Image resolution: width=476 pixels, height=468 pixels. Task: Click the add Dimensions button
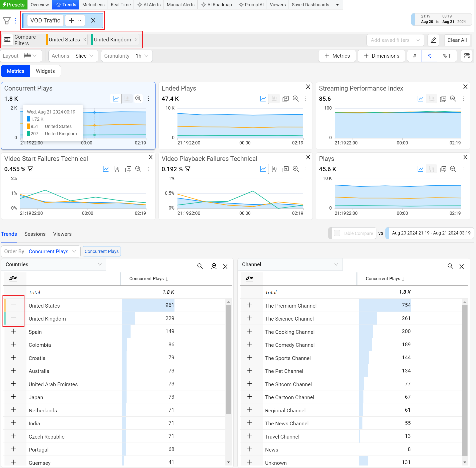[381, 56]
